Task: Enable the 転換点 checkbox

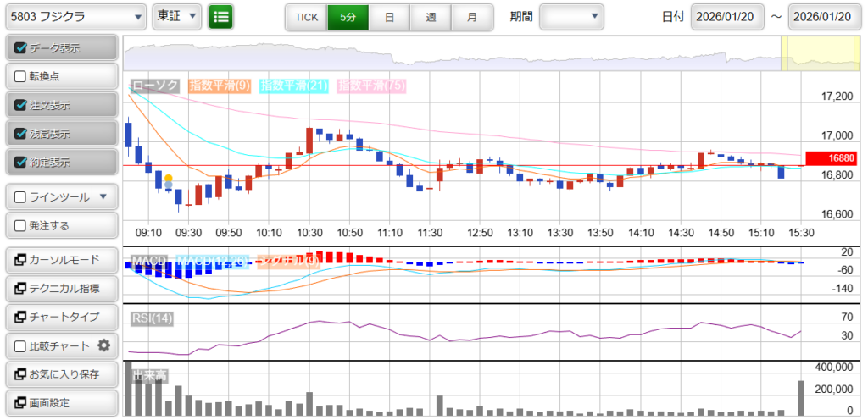Action: coord(21,76)
